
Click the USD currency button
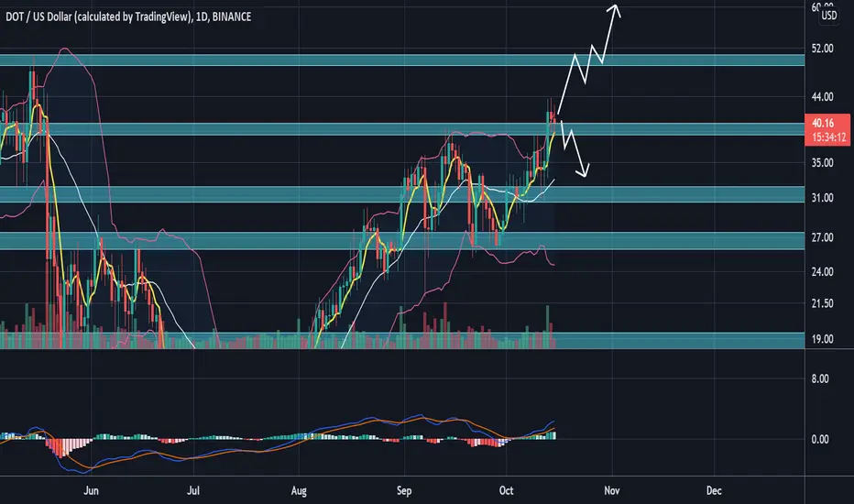point(829,16)
